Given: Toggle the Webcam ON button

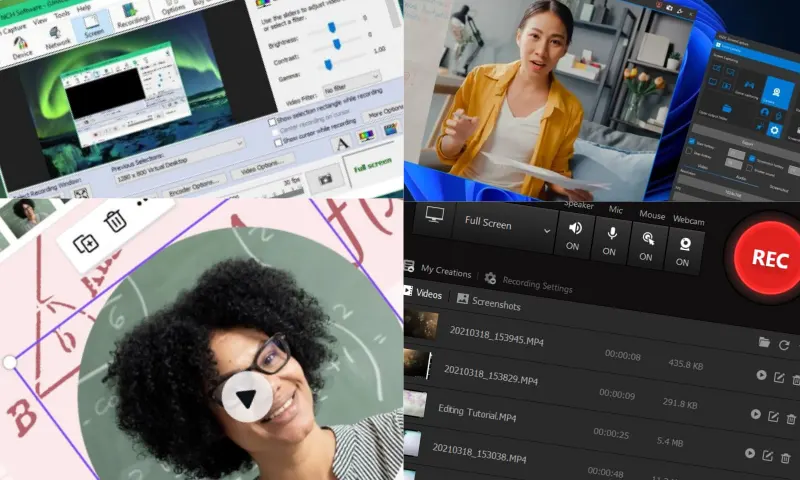Looking at the screenshot, I should (684, 251).
